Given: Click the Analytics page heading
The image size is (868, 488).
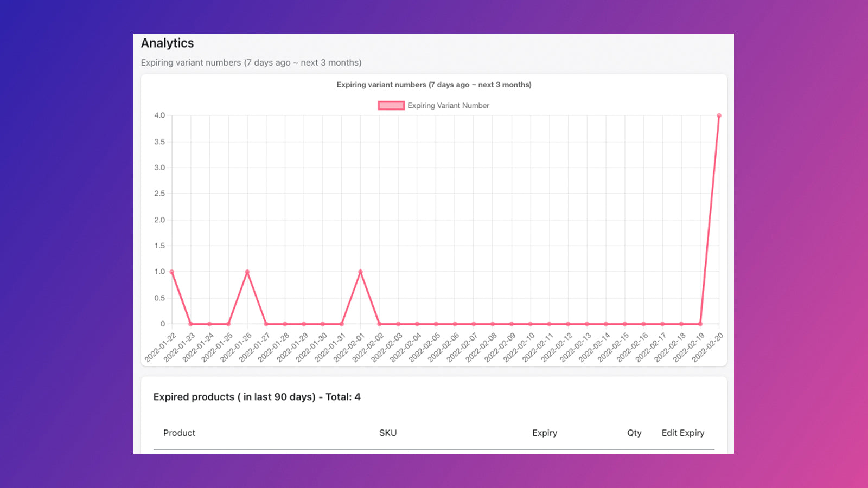Looking at the screenshot, I should click(x=167, y=43).
